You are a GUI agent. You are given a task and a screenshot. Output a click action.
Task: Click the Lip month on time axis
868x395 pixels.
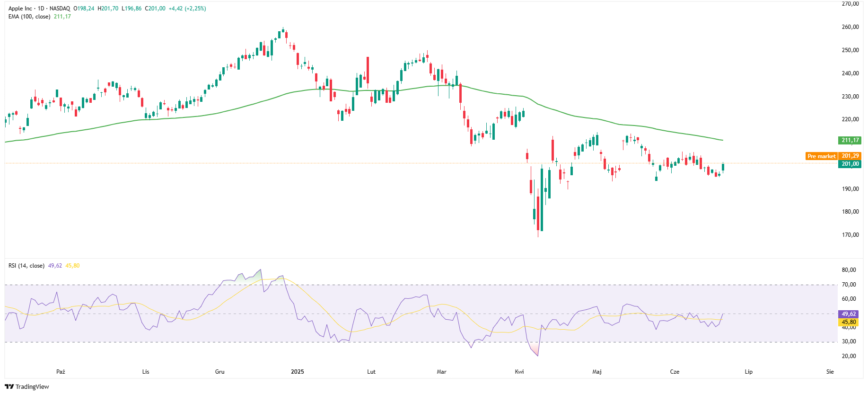coord(749,372)
